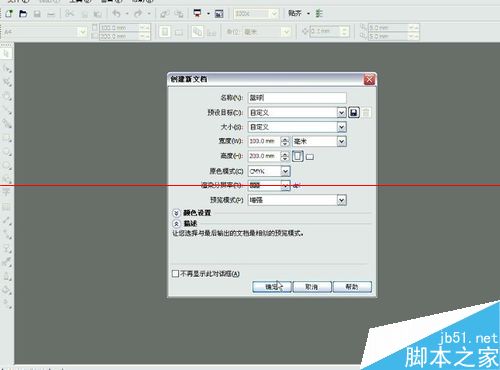Close the 创建新文档 dialog
This screenshot has width=500, height=370.
(369, 80)
